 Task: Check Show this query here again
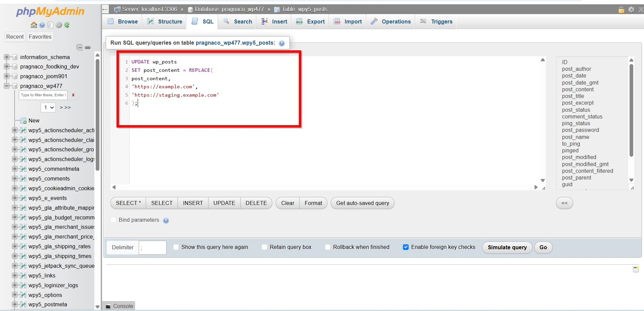176,247
